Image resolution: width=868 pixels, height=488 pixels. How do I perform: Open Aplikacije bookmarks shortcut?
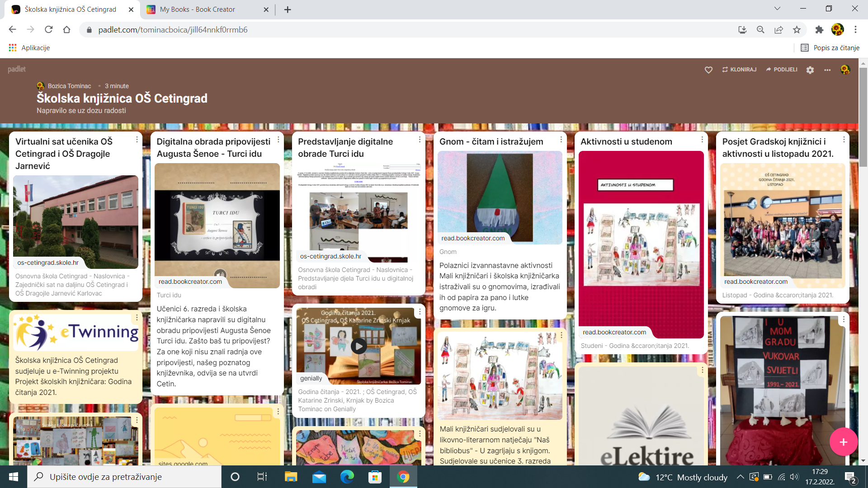coord(29,48)
